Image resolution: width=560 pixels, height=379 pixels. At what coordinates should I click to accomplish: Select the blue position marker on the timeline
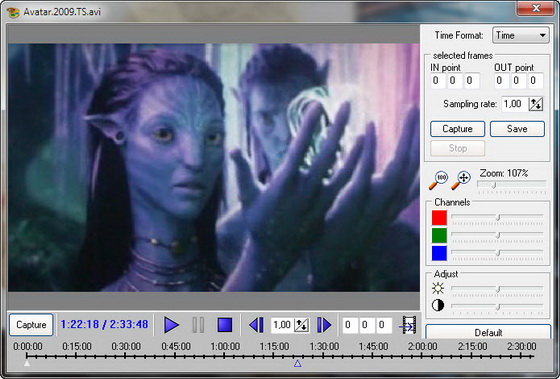pos(298,363)
